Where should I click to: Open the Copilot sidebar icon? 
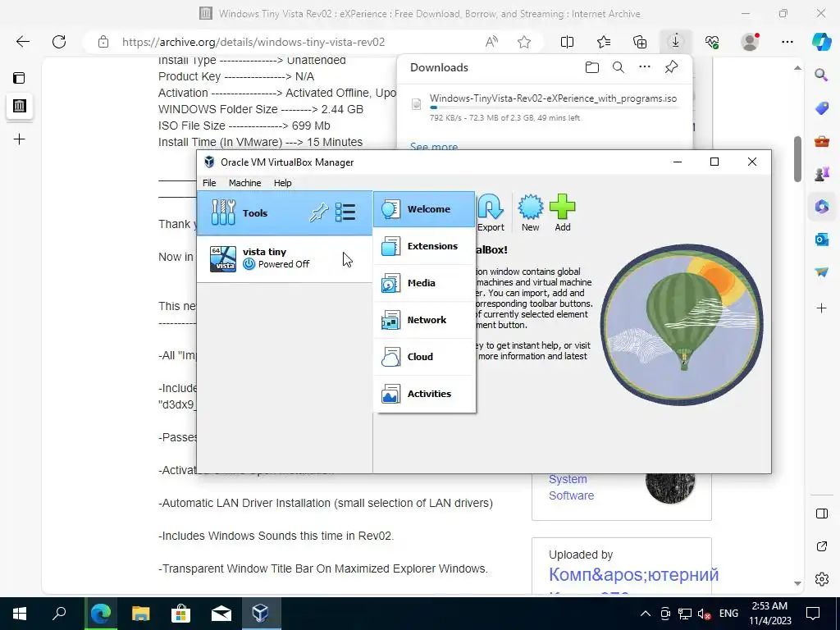(821, 42)
